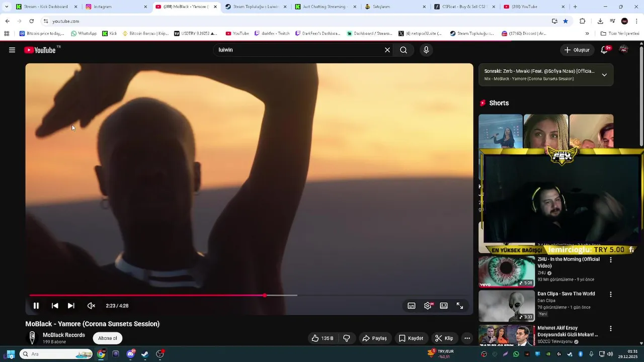Viewport: 644px width, 362px height.
Task: Clear the search box text
Action: (387, 50)
